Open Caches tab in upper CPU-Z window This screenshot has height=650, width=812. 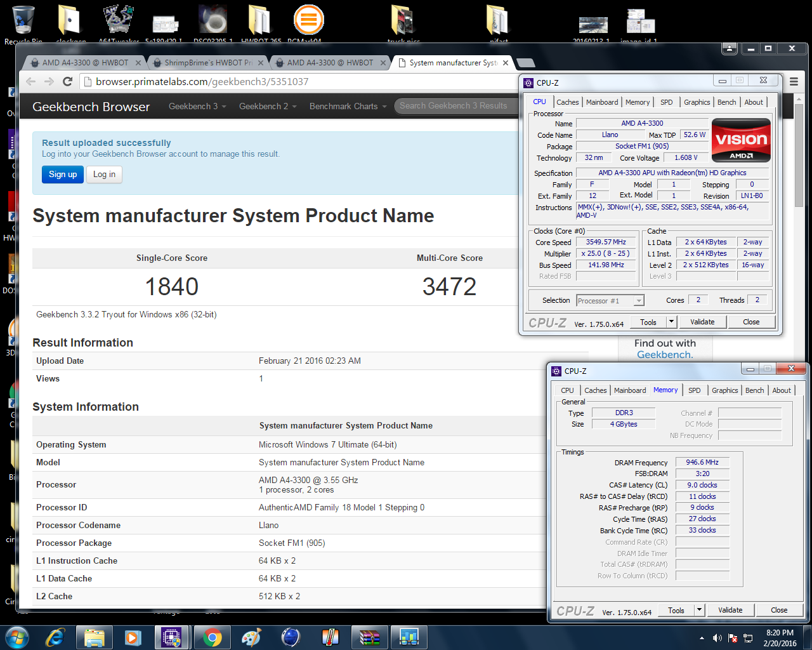(568, 102)
